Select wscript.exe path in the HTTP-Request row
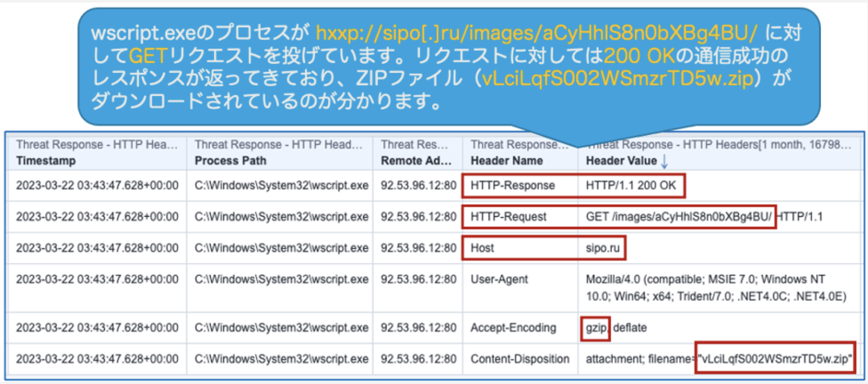 click(282, 217)
